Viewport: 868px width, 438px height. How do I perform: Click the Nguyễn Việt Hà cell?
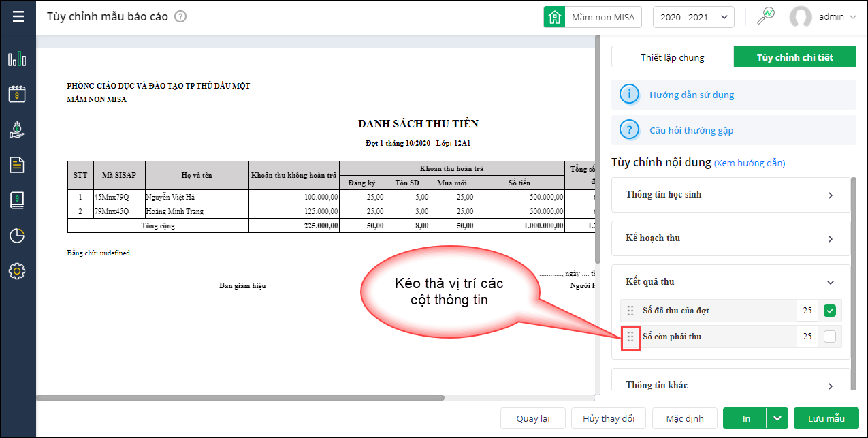(x=197, y=197)
